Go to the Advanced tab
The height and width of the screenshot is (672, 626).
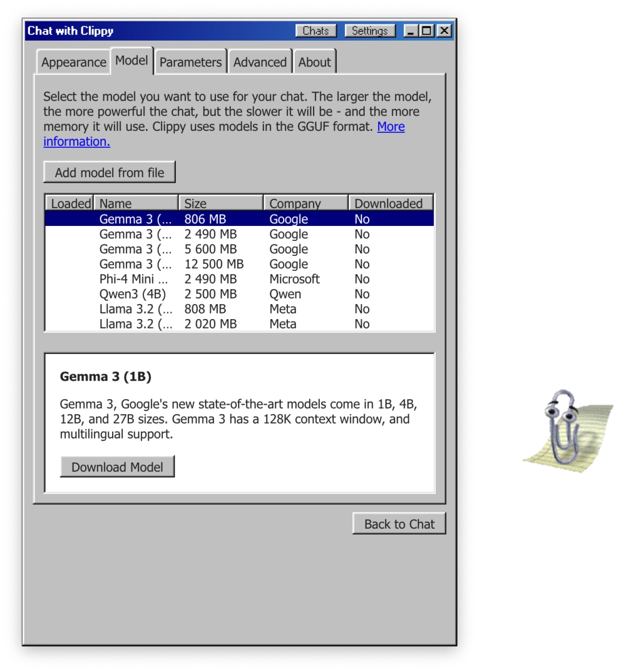pyautogui.click(x=260, y=63)
